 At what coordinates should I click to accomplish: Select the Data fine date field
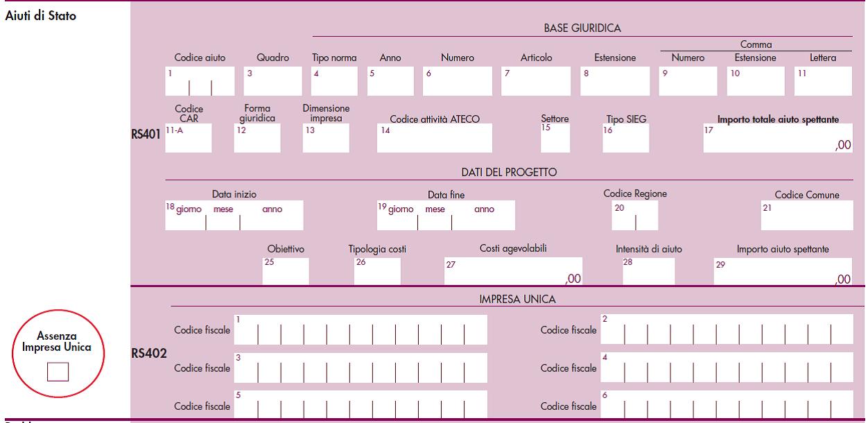click(446, 216)
